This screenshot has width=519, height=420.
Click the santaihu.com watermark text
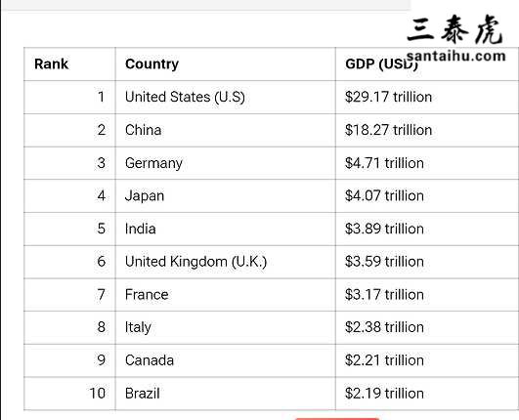456,57
